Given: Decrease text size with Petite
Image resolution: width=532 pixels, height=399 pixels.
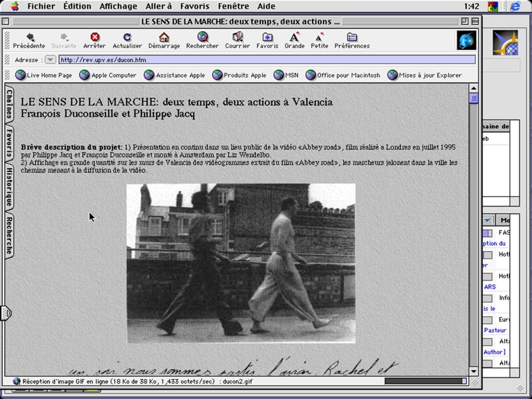Looking at the screenshot, I should click(320, 41).
